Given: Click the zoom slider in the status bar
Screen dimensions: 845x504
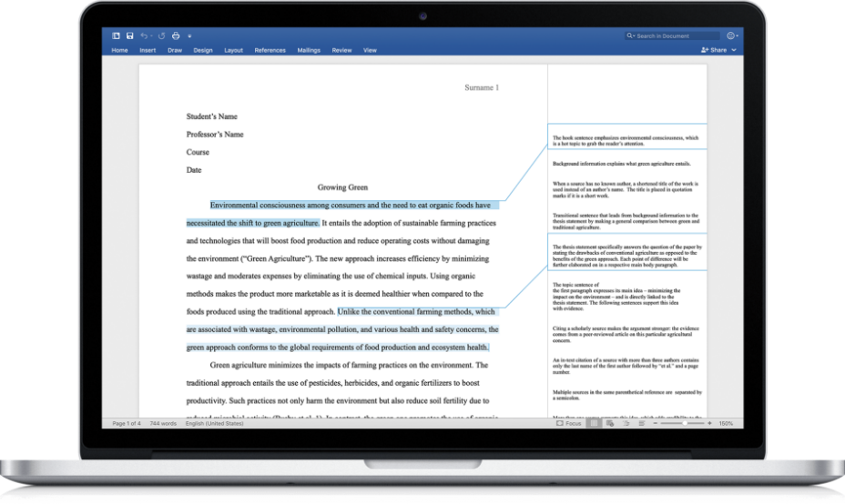Looking at the screenshot, I should (683, 423).
